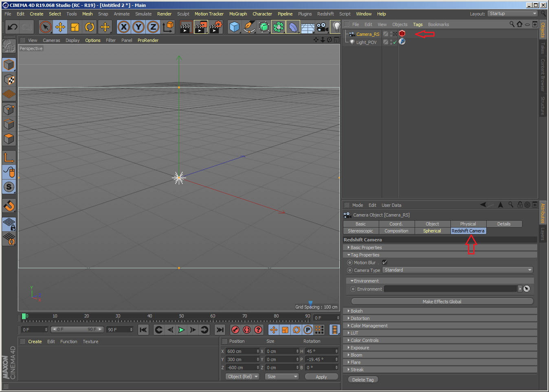Click Make Effects Global button
Image resolution: width=549 pixels, height=392 pixels.
click(x=442, y=302)
